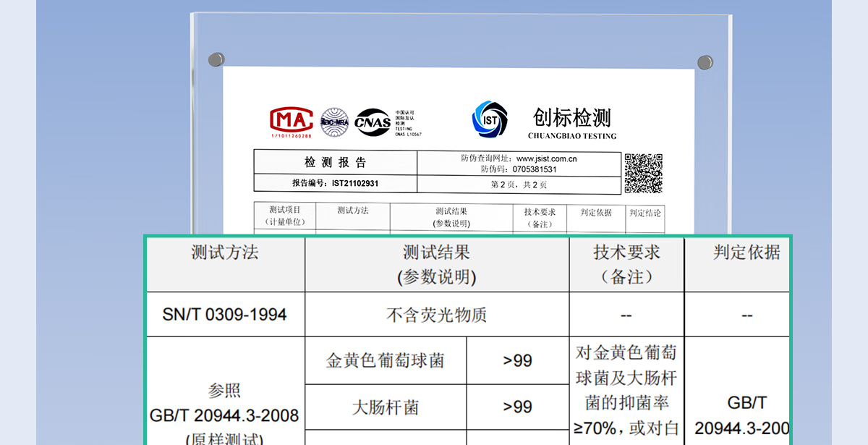Click the 不含荧光物质 result cell

pyautogui.click(x=436, y=315)
